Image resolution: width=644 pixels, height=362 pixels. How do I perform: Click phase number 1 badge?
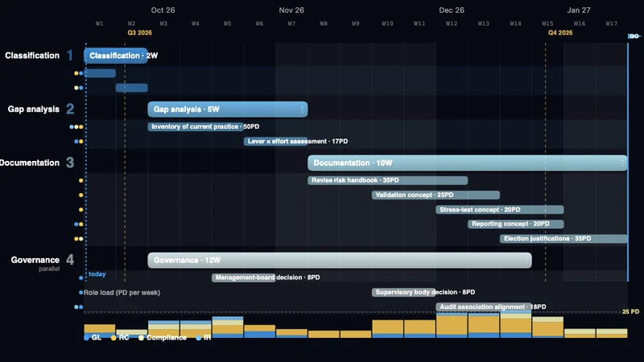coord(70,56)
